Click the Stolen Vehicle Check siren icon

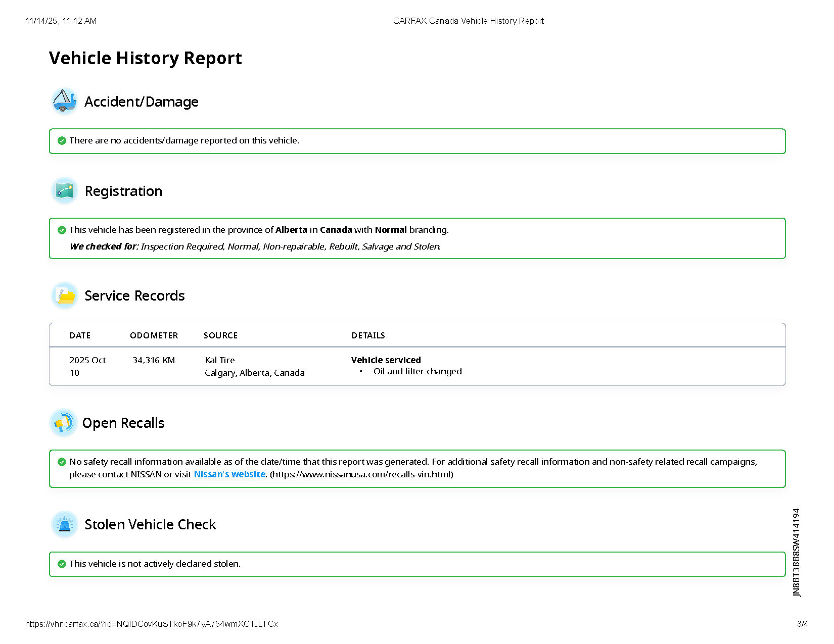click(65, 524)
